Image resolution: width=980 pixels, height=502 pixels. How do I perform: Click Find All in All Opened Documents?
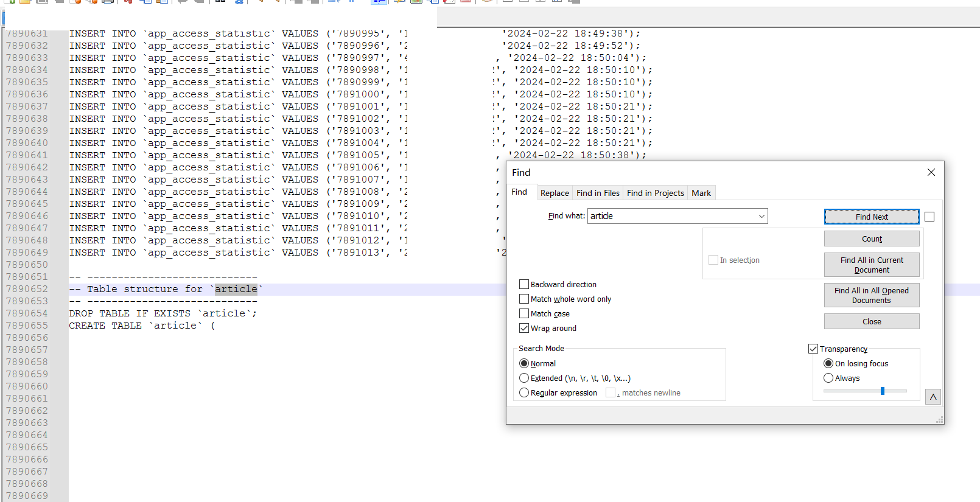[872, 295]
